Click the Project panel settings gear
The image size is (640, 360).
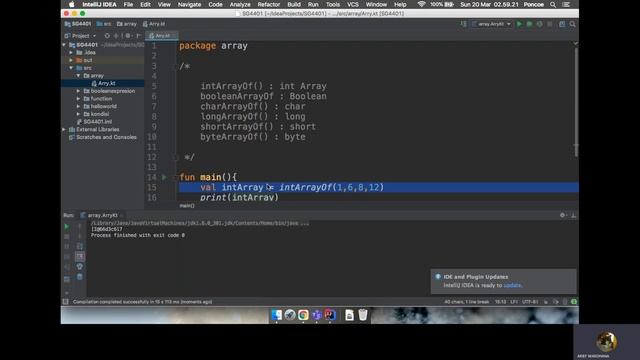pyautogui.click(x=128, y=36)
